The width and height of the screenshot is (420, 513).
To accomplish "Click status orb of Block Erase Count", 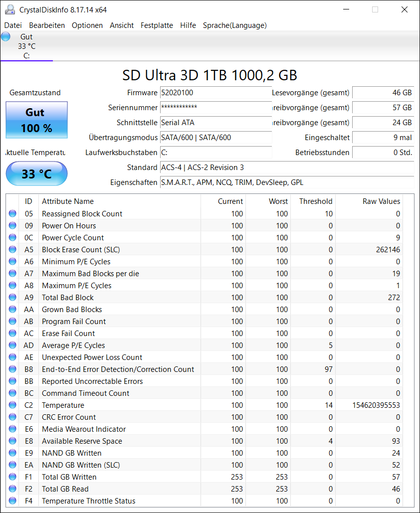I will (12, 249).
